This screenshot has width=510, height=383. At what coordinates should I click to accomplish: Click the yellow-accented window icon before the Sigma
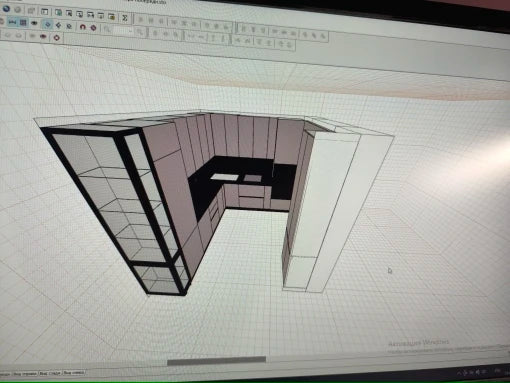(112, 17)
